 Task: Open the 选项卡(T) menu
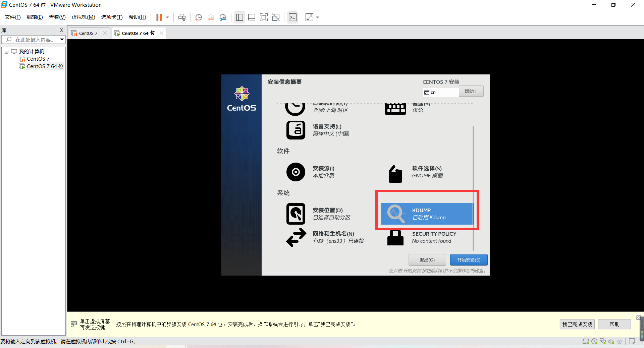tap(112, 17)
